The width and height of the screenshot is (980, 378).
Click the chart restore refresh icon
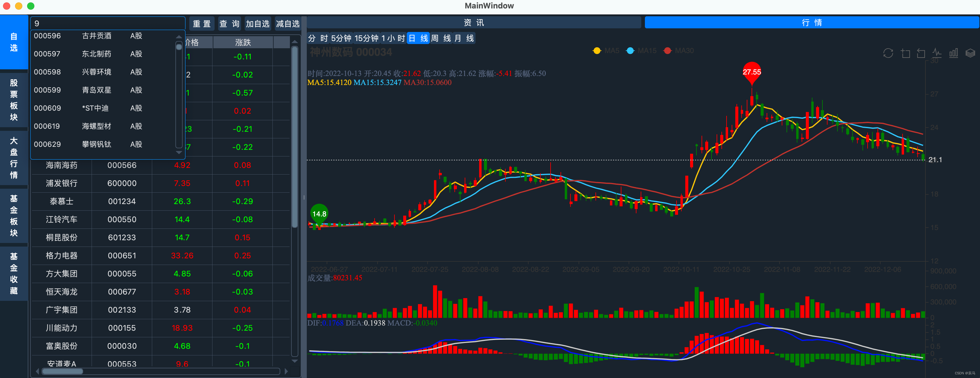pyautogui.click(x=888, y=53)
